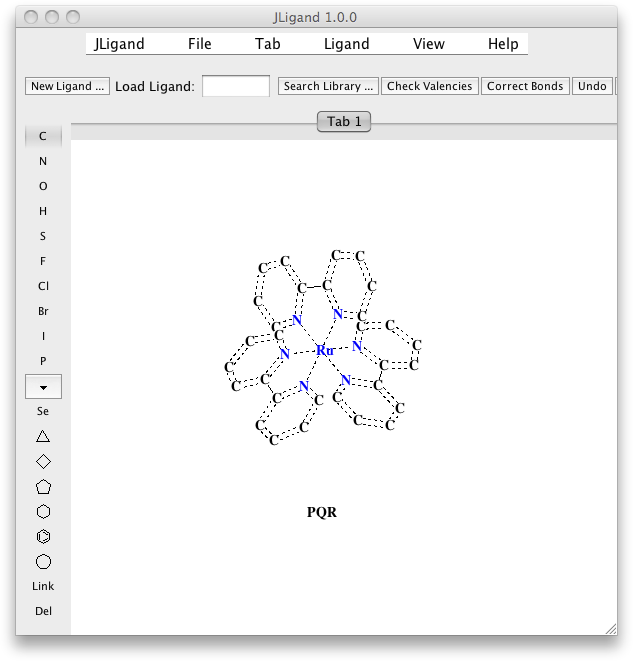The width and height of the screenshot is (633, 661).
Task: Click the Load Ligand text field
Action: click(236, 86)
